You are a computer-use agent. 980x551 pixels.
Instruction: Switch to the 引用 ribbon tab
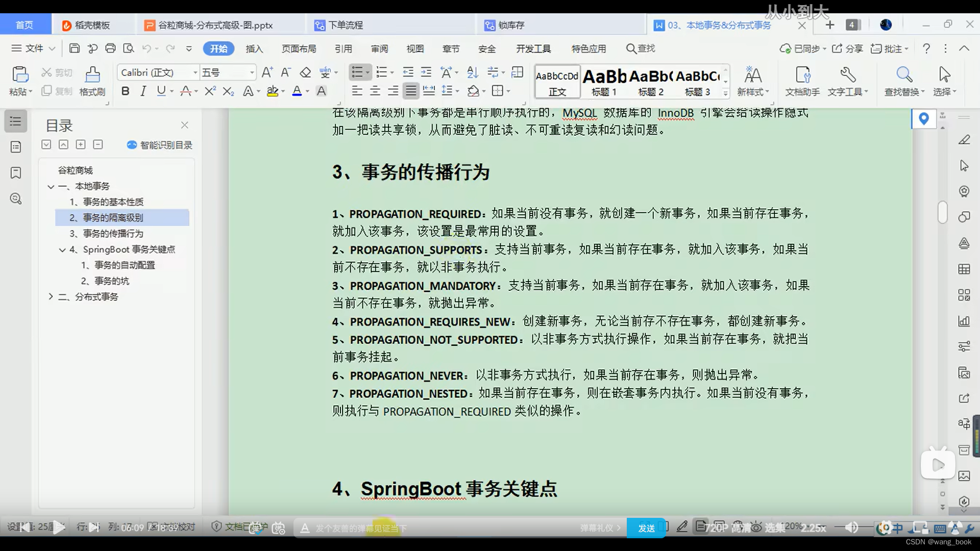point(344,48)
